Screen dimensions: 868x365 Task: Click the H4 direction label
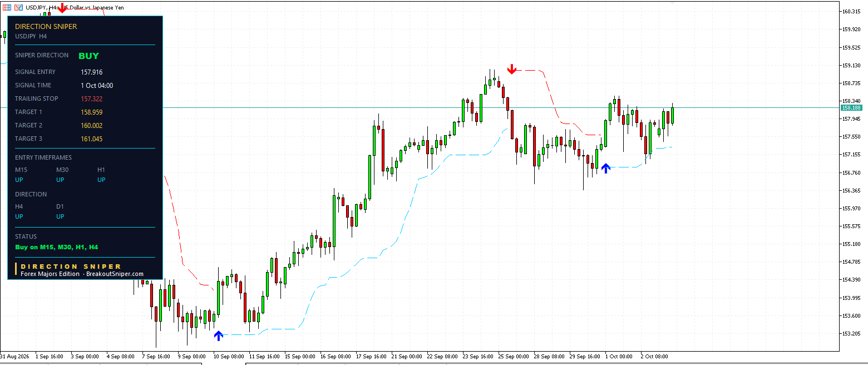click(19, 206)
